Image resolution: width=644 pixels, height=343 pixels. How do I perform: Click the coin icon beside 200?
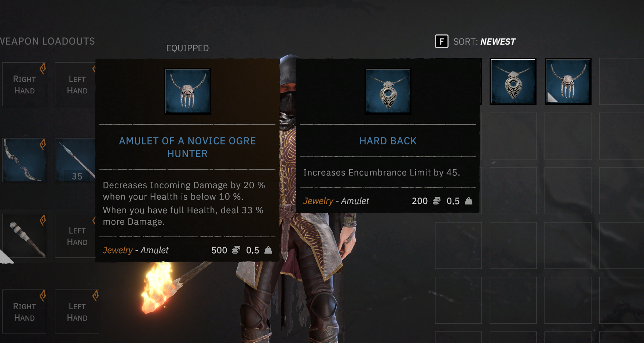[437, 201]
